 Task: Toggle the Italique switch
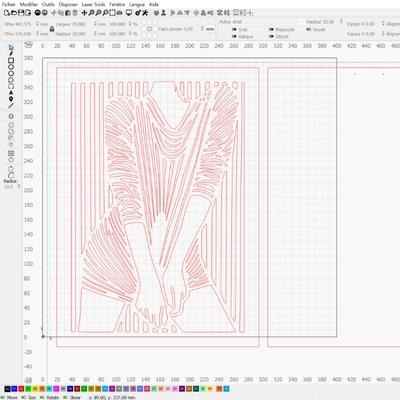coord(234,36)
